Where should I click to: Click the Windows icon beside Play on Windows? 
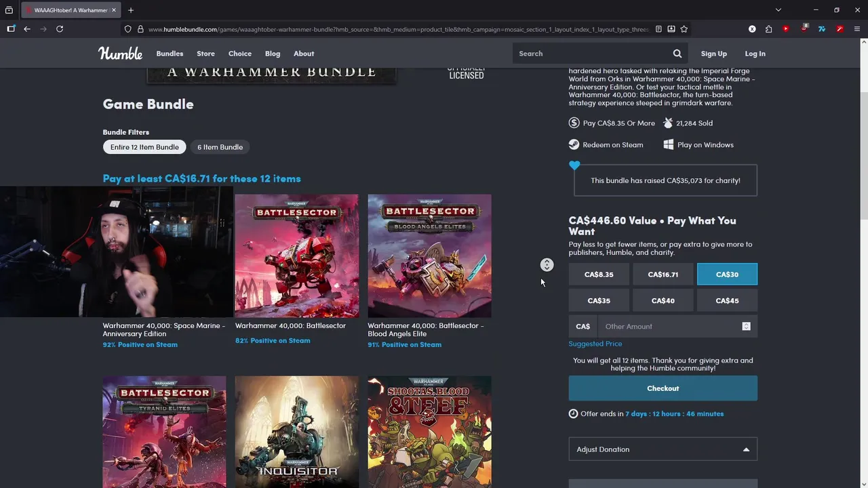pos(668,144)
